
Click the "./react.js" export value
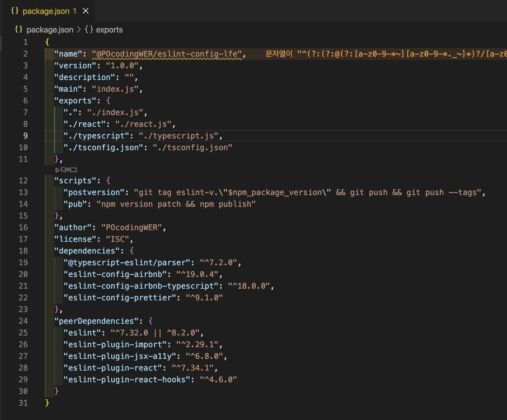(144, 124)
